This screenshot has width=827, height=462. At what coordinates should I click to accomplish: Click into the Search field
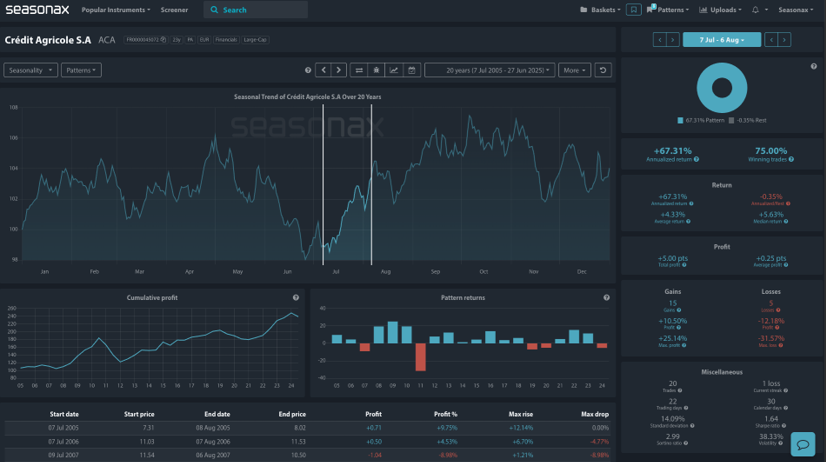(x=256, y=9)
